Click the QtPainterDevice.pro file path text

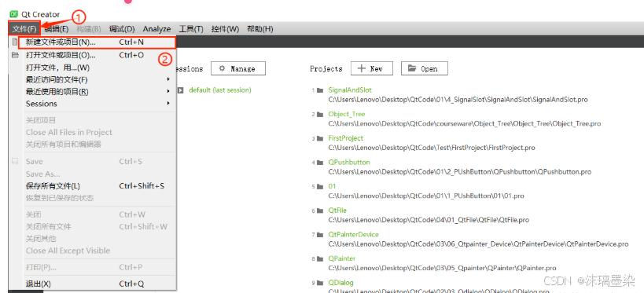pyautogui.click(x=478, y=244)
